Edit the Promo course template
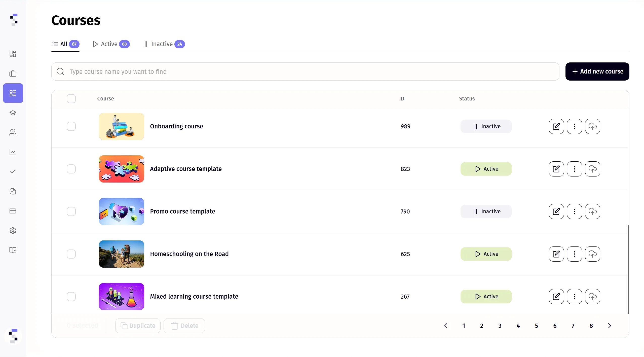Viewport: 644px width, 357px height. [556, 211]
